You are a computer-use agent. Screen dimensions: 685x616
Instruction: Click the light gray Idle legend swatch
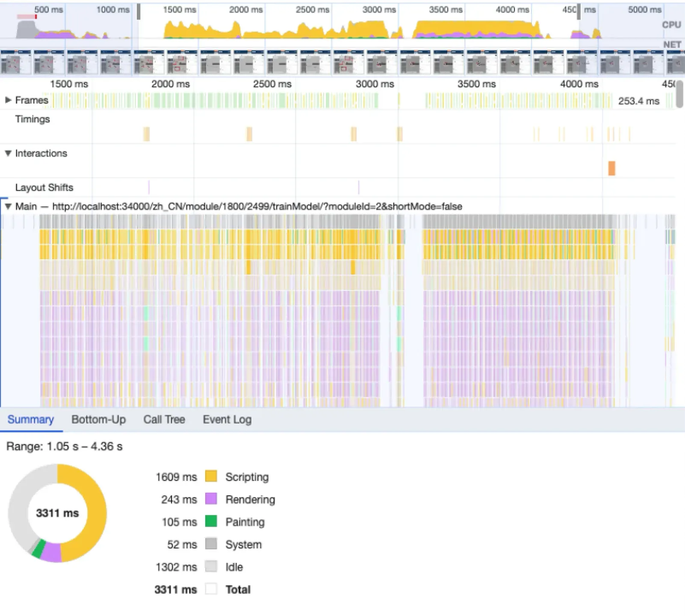pos(211,566)
